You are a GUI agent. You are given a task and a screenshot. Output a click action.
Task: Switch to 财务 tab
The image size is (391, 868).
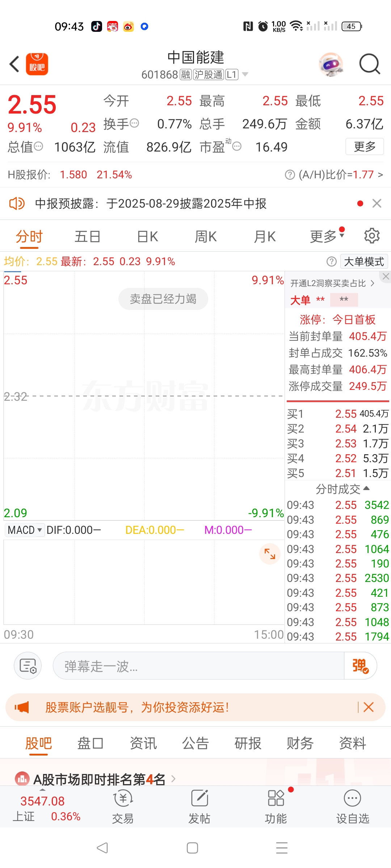tap(300, 743)
